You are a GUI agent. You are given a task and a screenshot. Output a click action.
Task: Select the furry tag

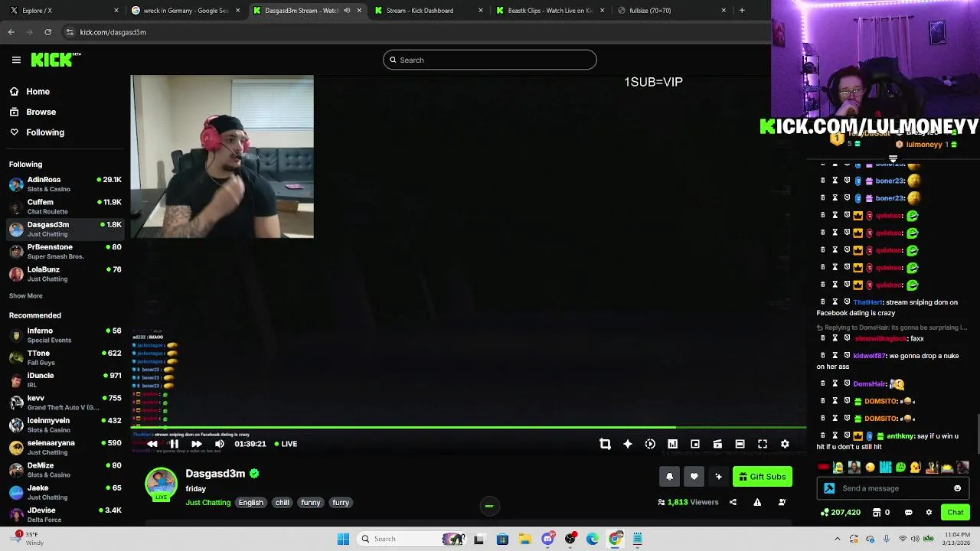tap(341, 503)
